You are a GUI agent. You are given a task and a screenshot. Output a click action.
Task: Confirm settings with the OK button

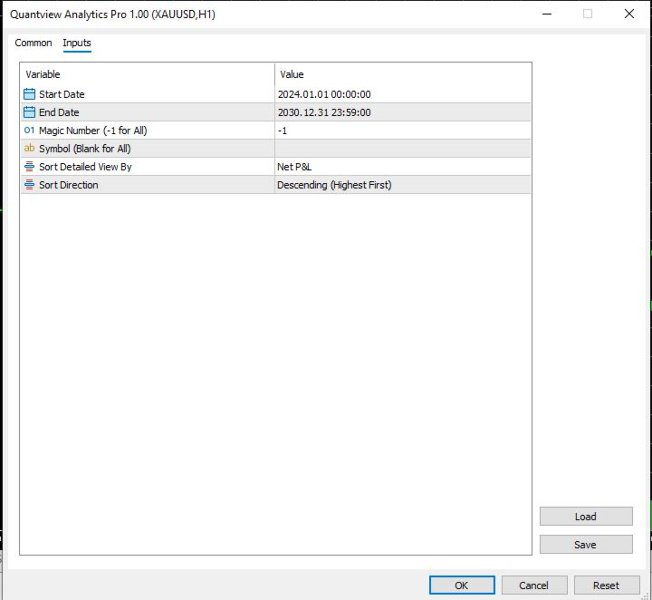(x=462, y=585)
